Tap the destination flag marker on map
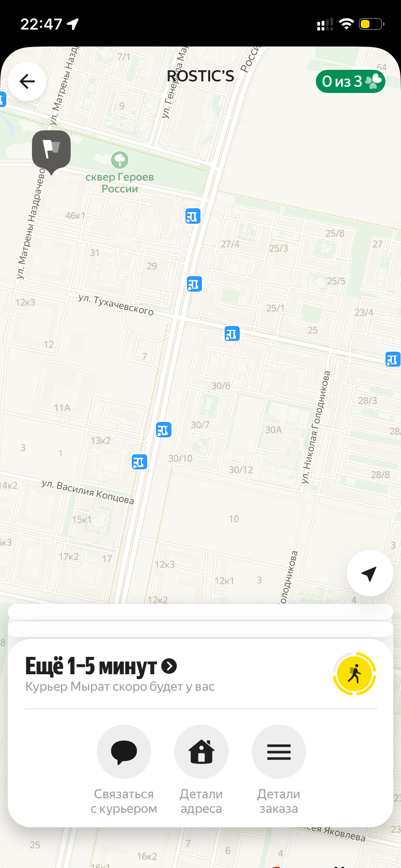This screenshot has height=868, width=401. pos(51,151)
